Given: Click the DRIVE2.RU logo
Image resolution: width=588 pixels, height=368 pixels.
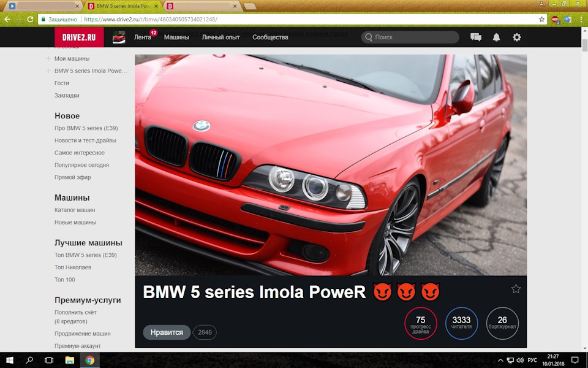Looking at the screenshot, I should pos(79,37).
